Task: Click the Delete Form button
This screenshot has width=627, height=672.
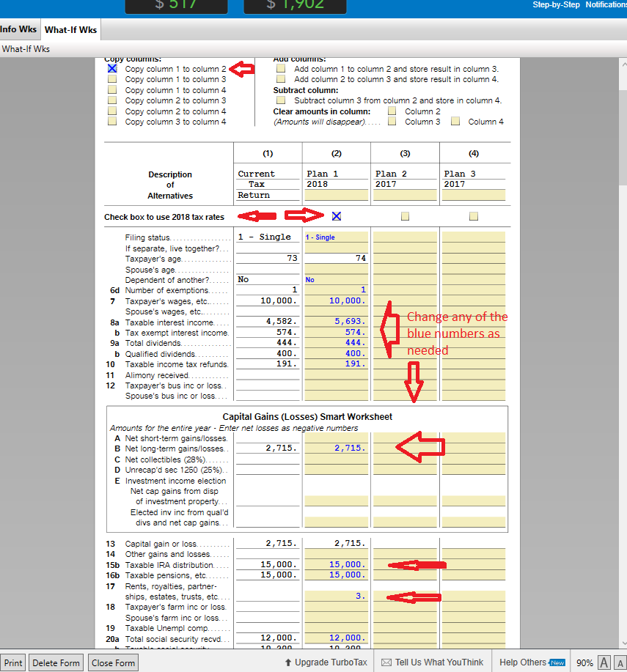Action: coord(56,663)
